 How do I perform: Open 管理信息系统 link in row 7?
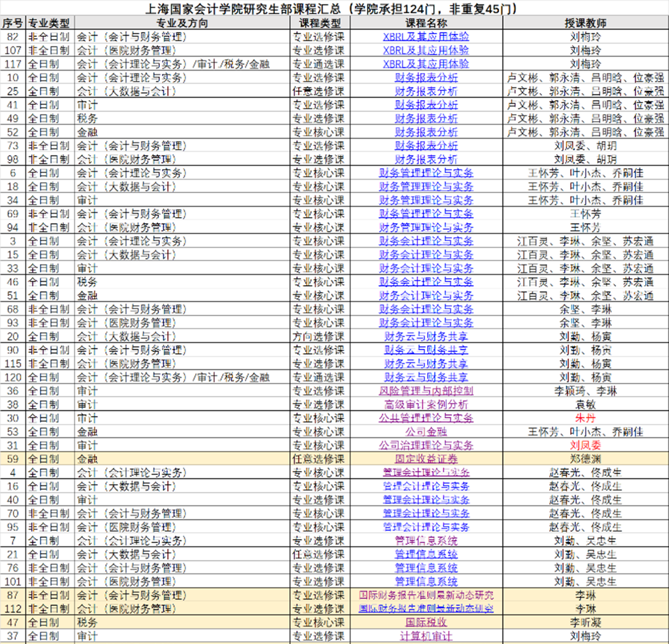coord(426,541)
